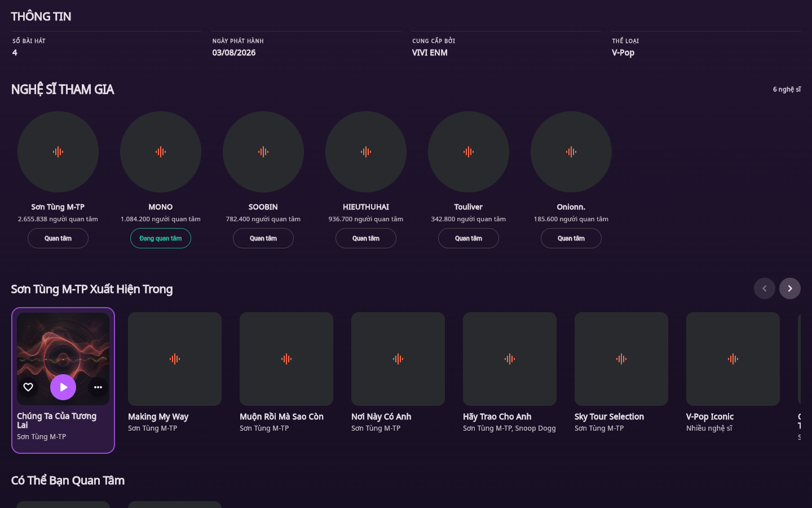Follow SOOBIN with Quan tâm button
Viewport: 812px width, 508px height.
pyautogui.click(x=263, y=238)
